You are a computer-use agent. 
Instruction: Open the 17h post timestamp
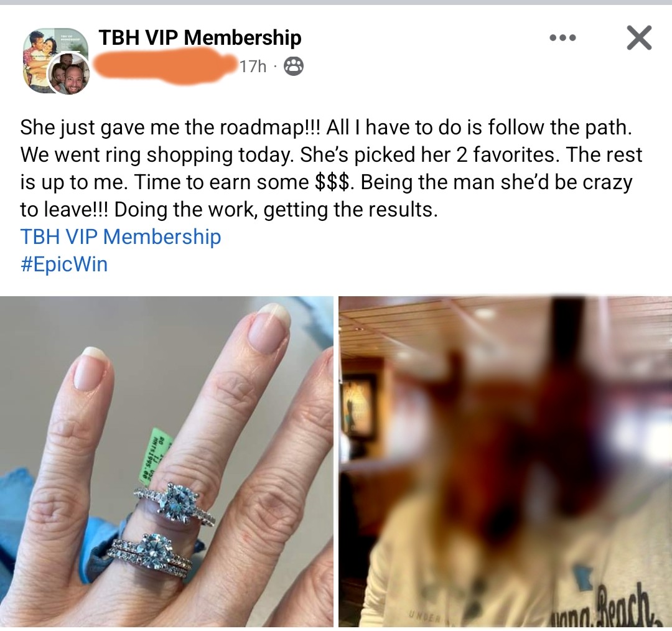pos(253,67)
